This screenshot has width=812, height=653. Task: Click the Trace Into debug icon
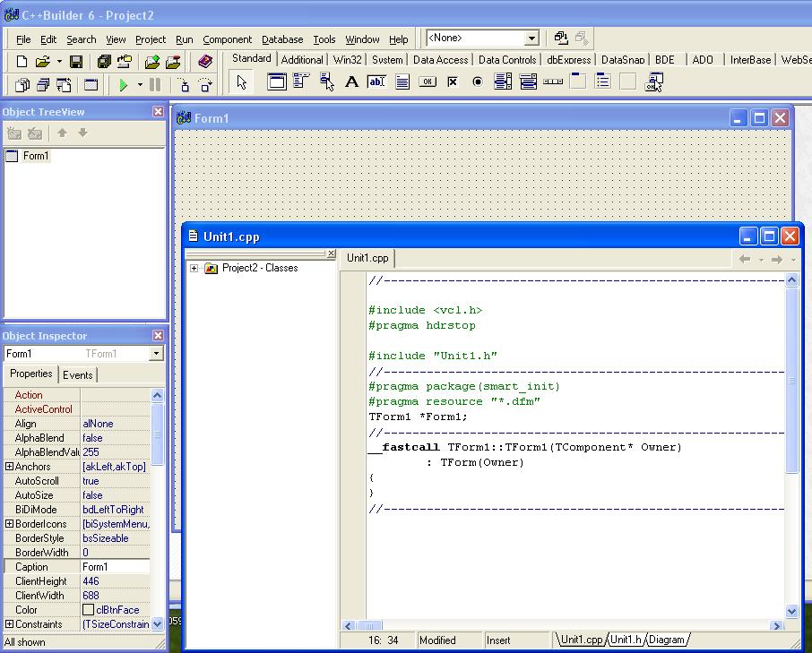[x=184, y=84]
